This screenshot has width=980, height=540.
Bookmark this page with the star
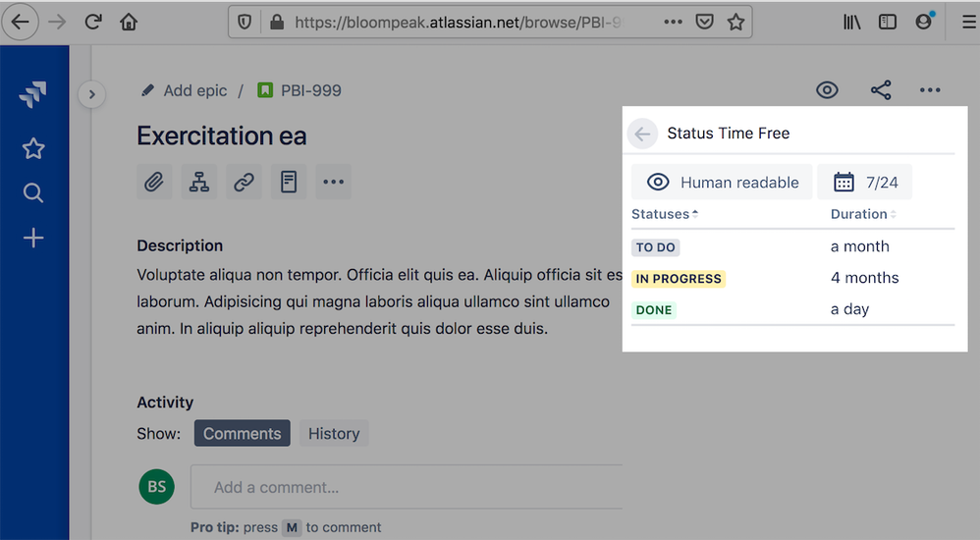[735, 22]
